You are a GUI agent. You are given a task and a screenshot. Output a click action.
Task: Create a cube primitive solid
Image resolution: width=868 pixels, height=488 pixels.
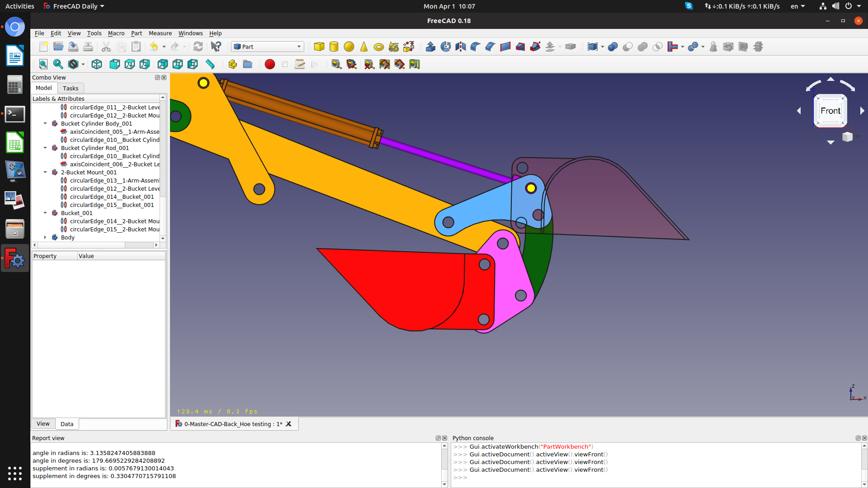(319, 47)
